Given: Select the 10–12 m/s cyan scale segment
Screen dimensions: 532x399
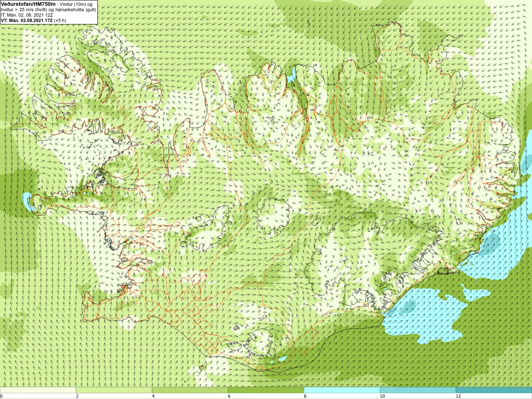Looking at the screenshot, I should tap(418, 390).
